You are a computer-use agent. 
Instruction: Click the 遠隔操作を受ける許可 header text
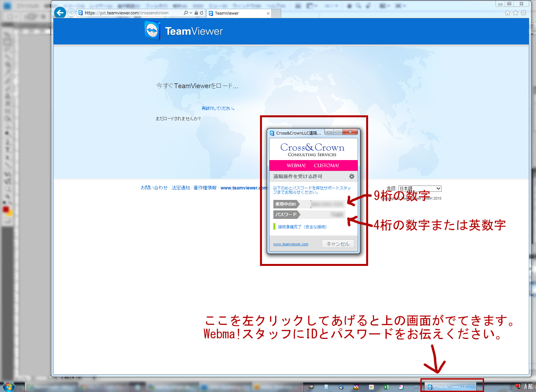pos(298,176)
